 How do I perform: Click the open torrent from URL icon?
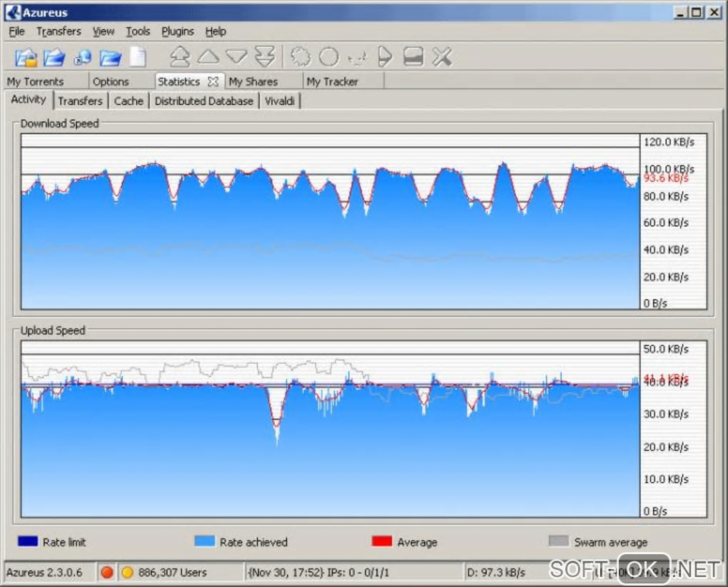pos(82,57)
